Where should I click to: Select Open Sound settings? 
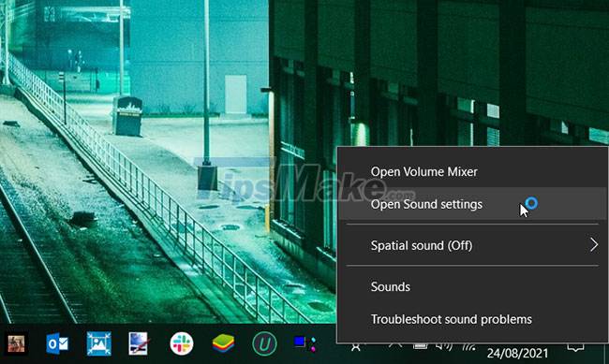tap(472, 204)
